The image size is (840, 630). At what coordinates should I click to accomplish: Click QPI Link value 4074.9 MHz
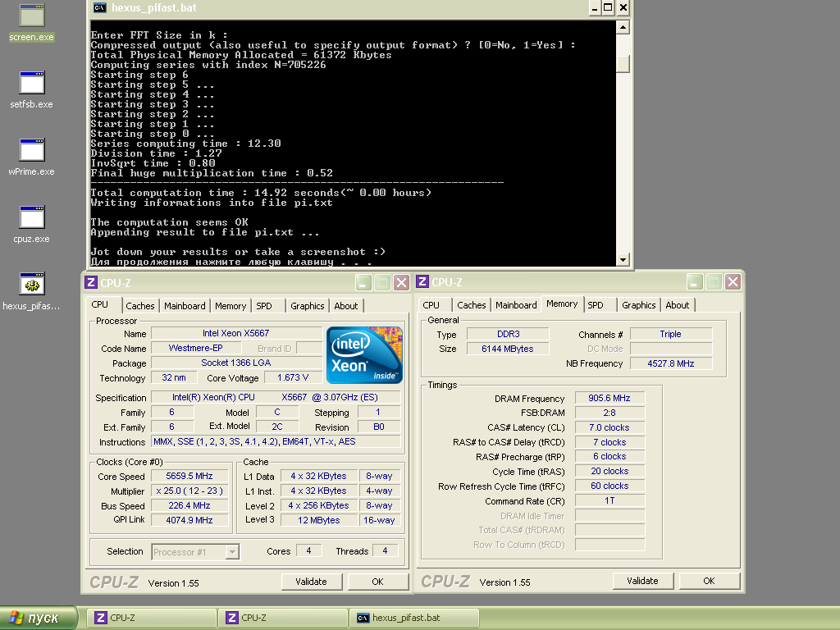(x=189, y=520)
